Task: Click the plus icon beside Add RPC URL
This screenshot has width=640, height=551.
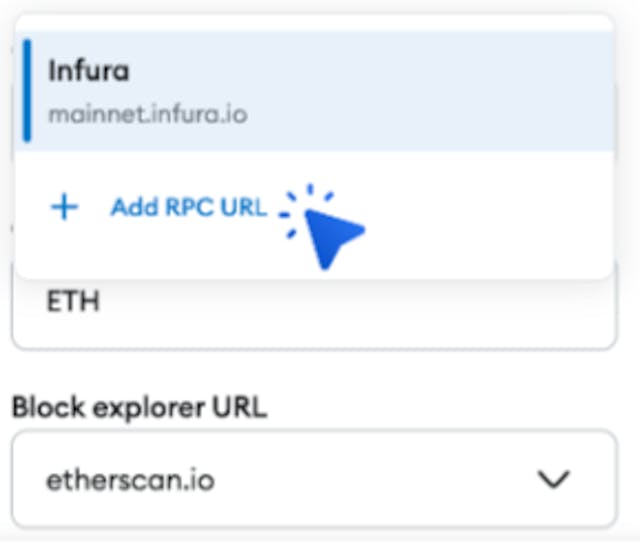Action: click(64, 207)
